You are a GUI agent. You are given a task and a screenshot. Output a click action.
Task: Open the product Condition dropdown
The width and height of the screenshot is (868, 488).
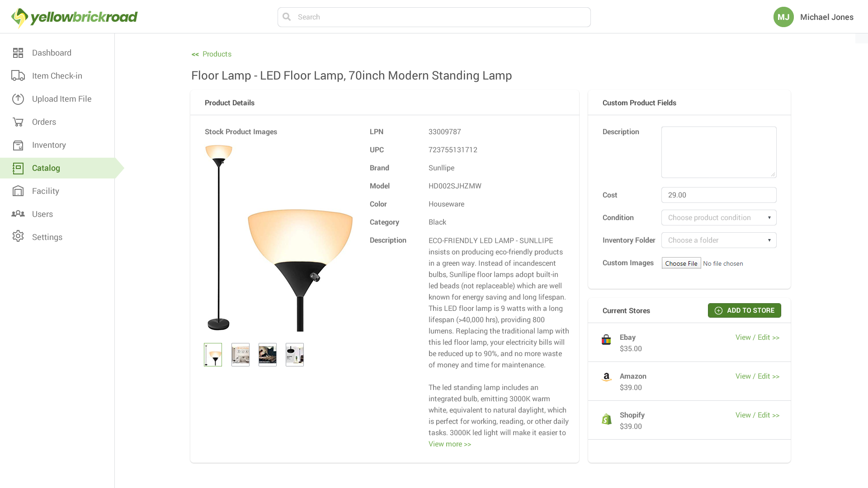pos(719,218)
